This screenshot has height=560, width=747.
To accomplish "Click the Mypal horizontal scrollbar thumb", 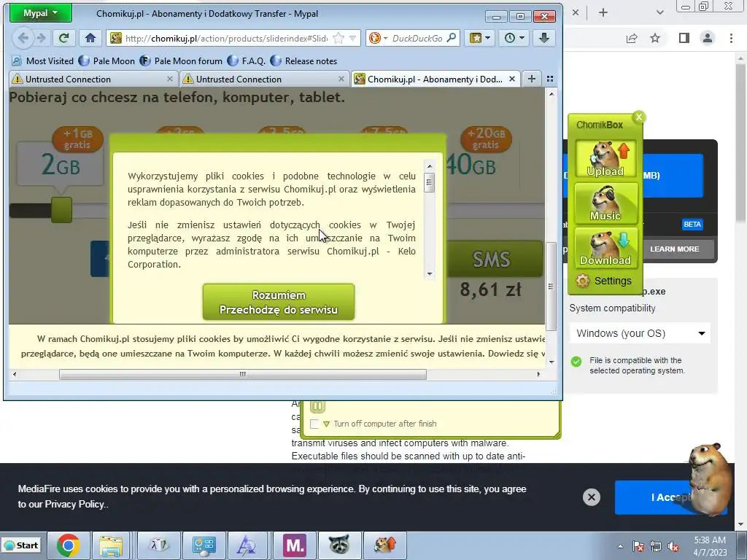I will click(242, 374).
